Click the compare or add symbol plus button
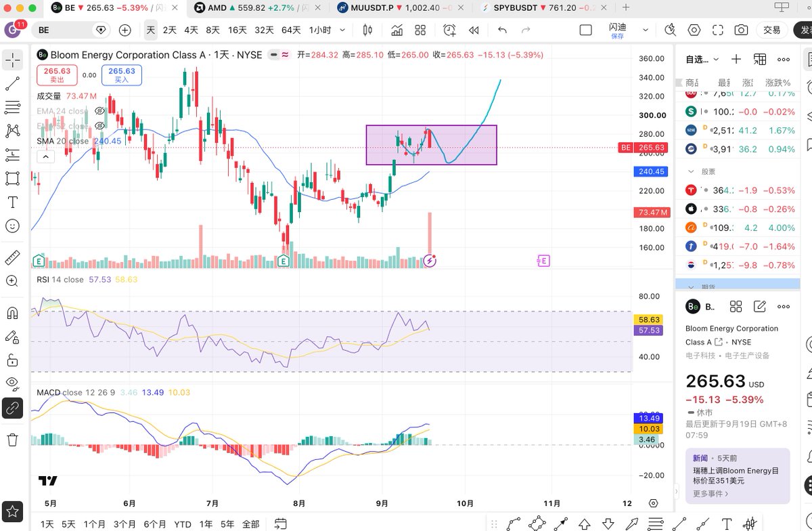 click(x=125, y=30)
